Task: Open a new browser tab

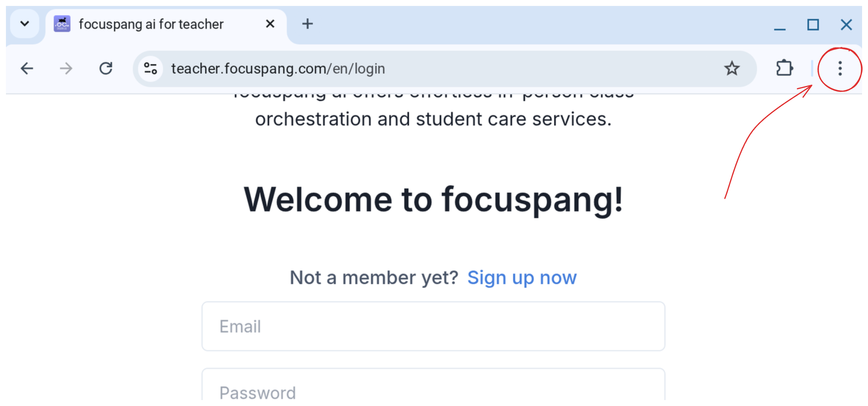Action: (x=307, y=24)
